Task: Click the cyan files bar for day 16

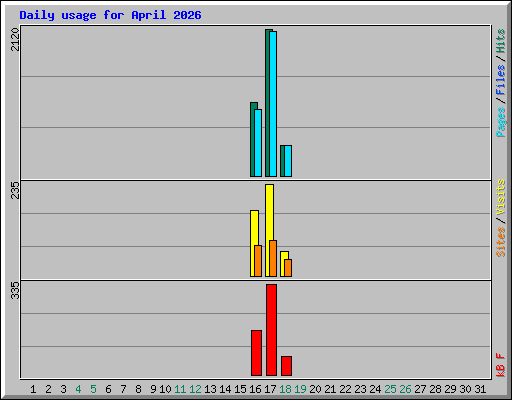Action: (258, 143)
